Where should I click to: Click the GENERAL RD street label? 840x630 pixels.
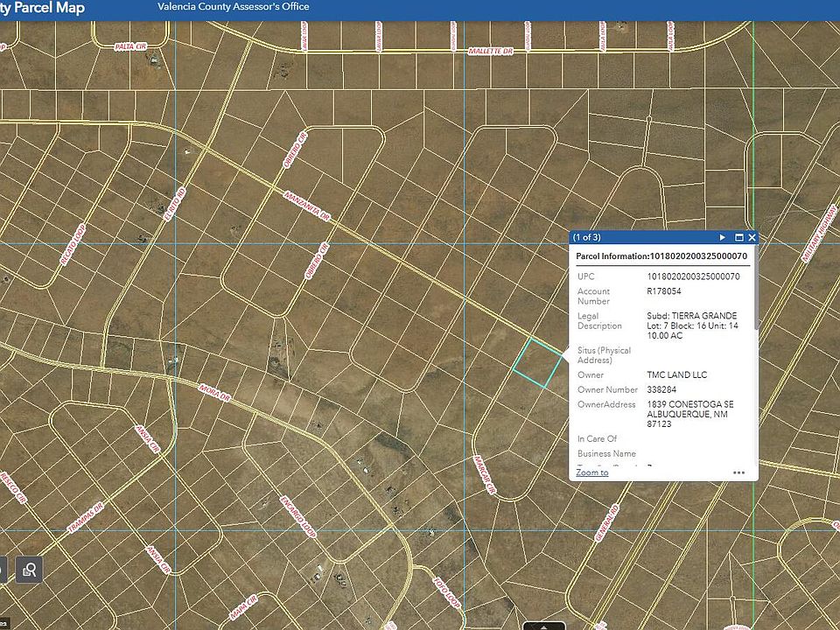click(x=606, y=523)
